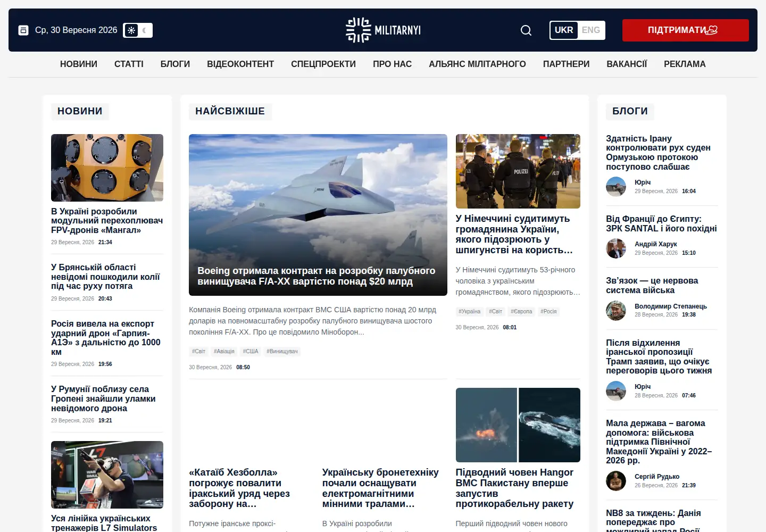Open НАЙСВІЖІШЕ section heading

click(230, 111)
